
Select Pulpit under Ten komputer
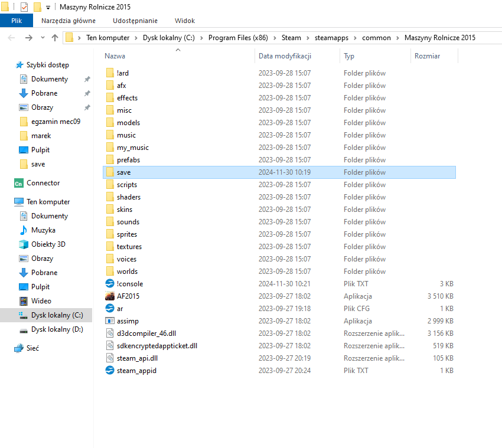tap(40, 287)
